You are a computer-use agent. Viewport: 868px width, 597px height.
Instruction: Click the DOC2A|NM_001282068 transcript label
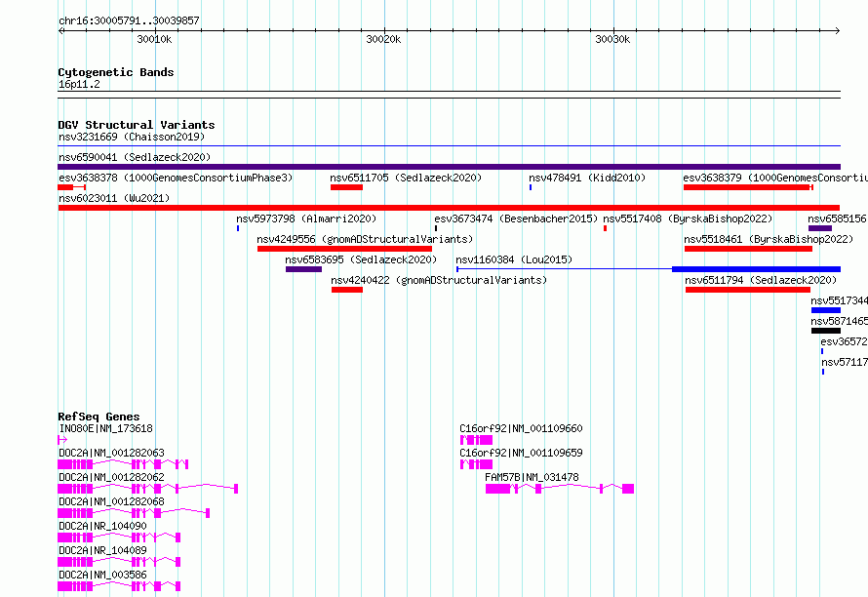[111, 501]
